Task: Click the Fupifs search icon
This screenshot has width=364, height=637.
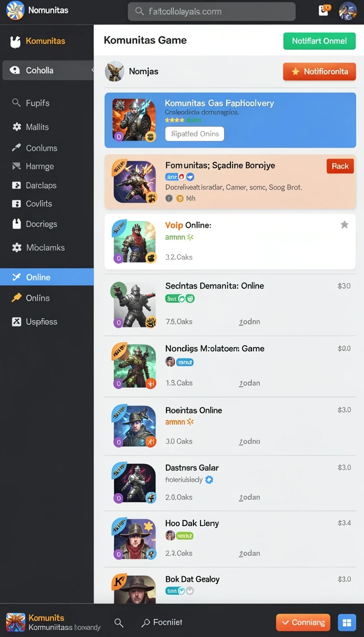Action: pyautogui.click(x=16, y=103)
